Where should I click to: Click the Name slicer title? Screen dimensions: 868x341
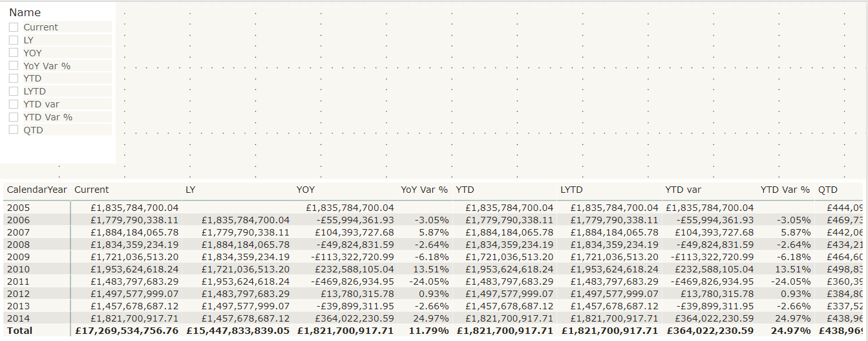coord(25,12)
